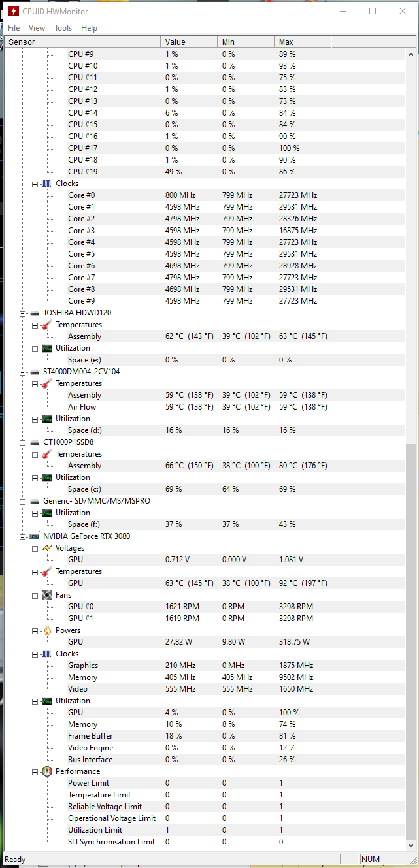Open the File menu
The height and width of the screenshot is (868, 419).
tap(14, 28)
